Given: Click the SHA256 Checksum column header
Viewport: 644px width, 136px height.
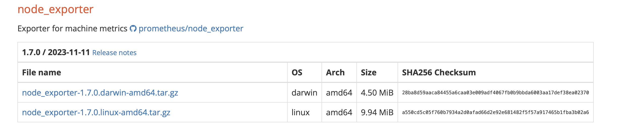Looking at the screenshot, I should click(x=439, y=73).
